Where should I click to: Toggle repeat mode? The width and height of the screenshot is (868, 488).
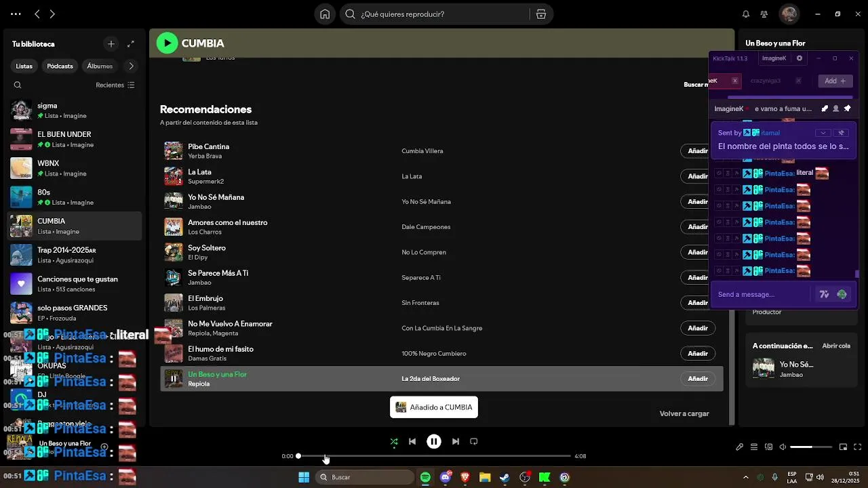[x=474, y=441]
